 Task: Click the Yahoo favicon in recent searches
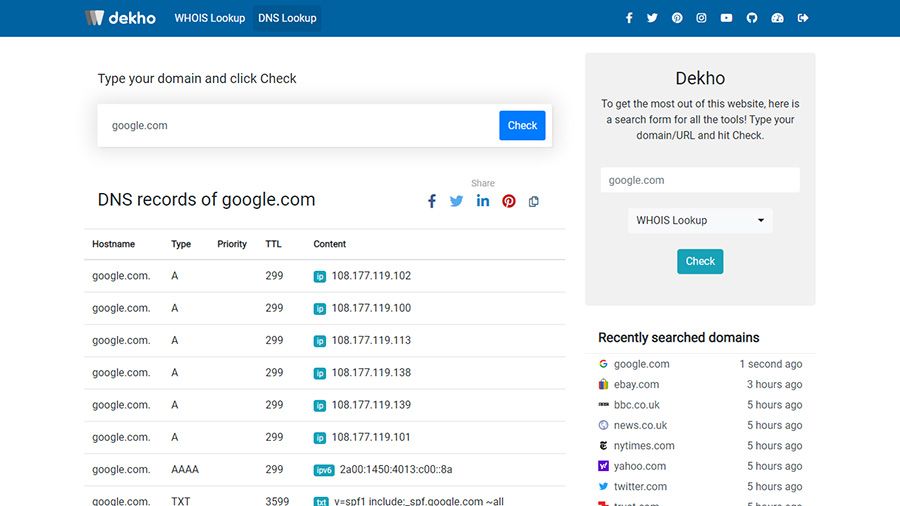point(603,466)
